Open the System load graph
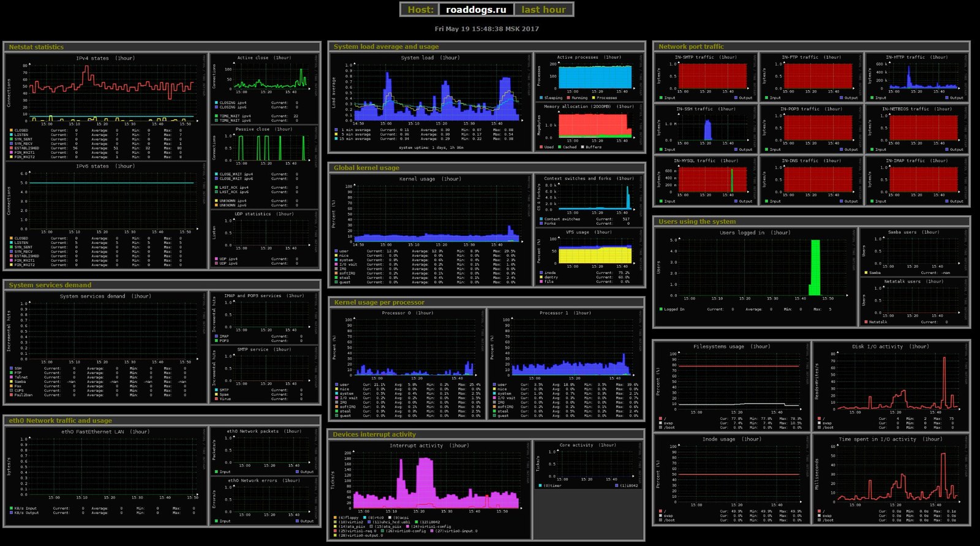Viewport: 980px width, 546px height. click(x=431, y=102)
